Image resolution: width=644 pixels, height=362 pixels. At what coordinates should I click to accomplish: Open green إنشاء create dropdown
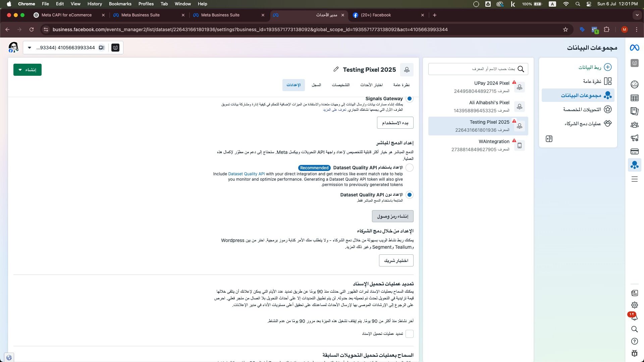coord(28,70)
